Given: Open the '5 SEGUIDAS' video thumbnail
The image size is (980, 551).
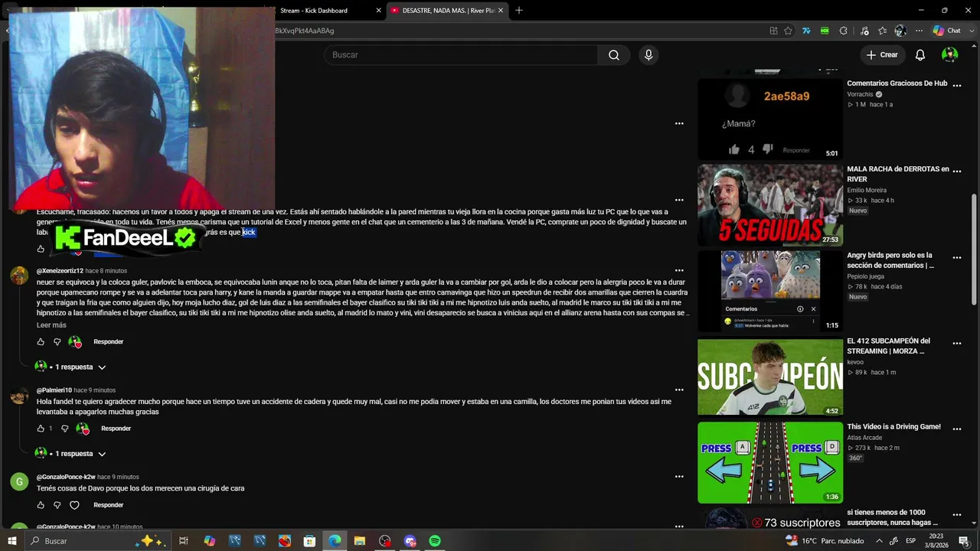Looking at the screenshot, I should [x=770, y=205].
